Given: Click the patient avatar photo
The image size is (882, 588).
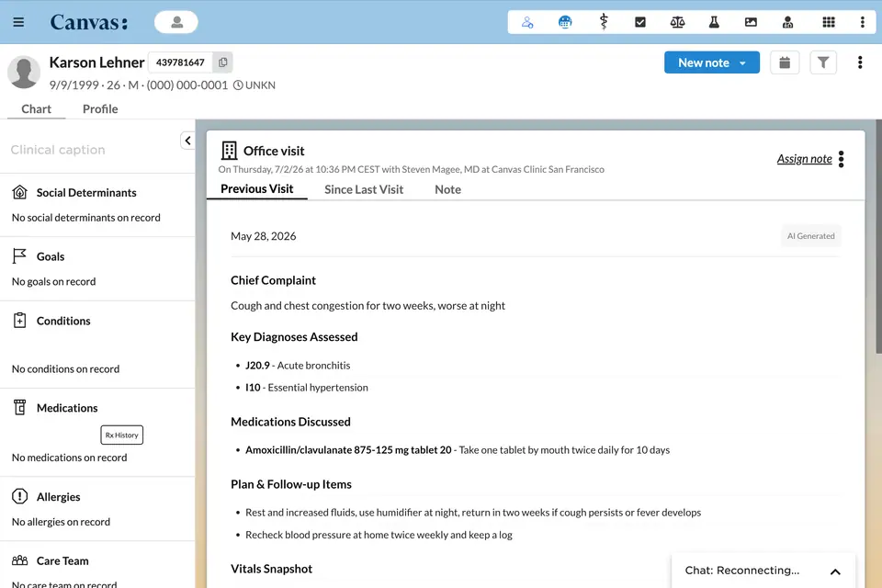Looking at the screenshot, I should point(24,72).
